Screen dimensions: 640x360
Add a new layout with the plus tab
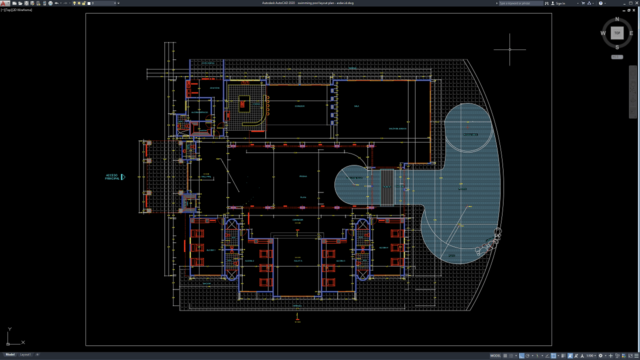point(37,355)
